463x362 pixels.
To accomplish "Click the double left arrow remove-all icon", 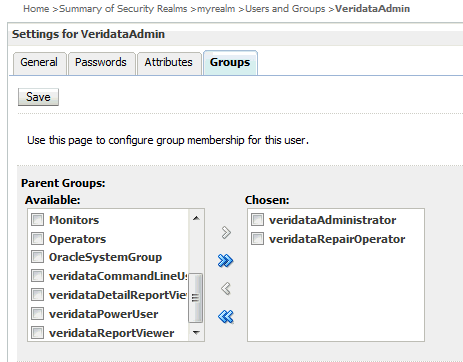I will click(226, 316).
